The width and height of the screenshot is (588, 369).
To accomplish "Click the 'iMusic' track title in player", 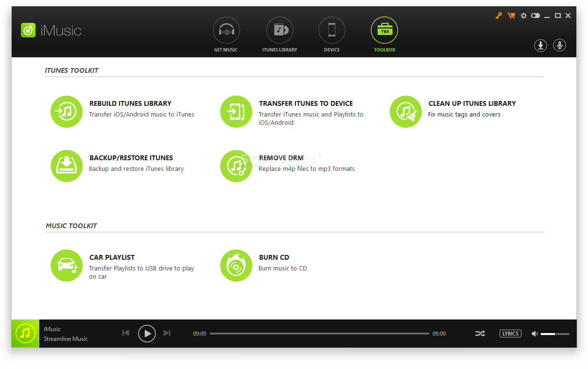I will pos(52,329).
